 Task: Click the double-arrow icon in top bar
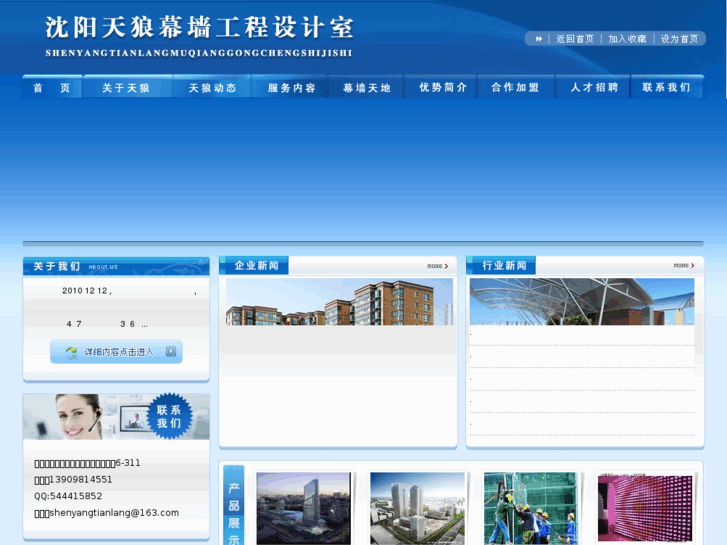(538, 39)
